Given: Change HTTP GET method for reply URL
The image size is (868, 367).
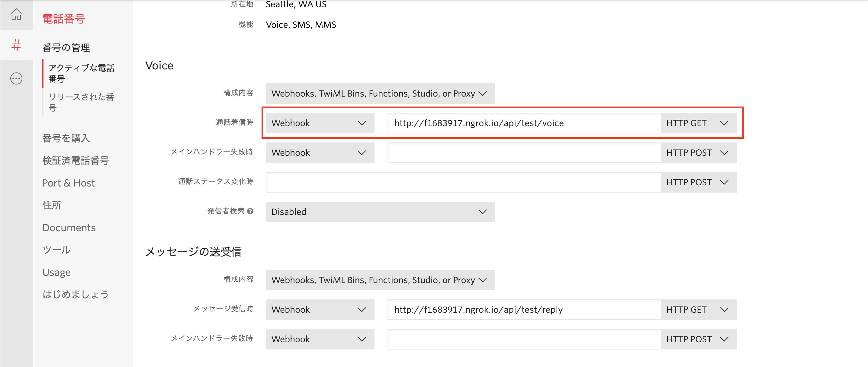Looking at the screenshot, I should tap(699, 310).
